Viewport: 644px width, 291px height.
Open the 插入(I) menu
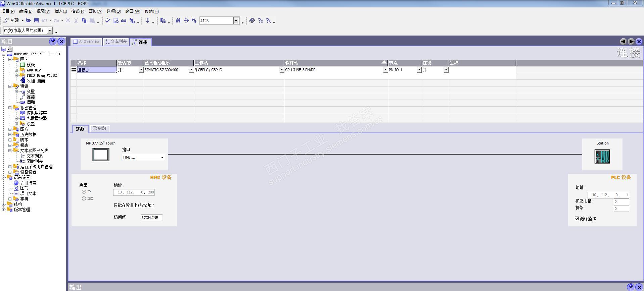coord(61,11)
